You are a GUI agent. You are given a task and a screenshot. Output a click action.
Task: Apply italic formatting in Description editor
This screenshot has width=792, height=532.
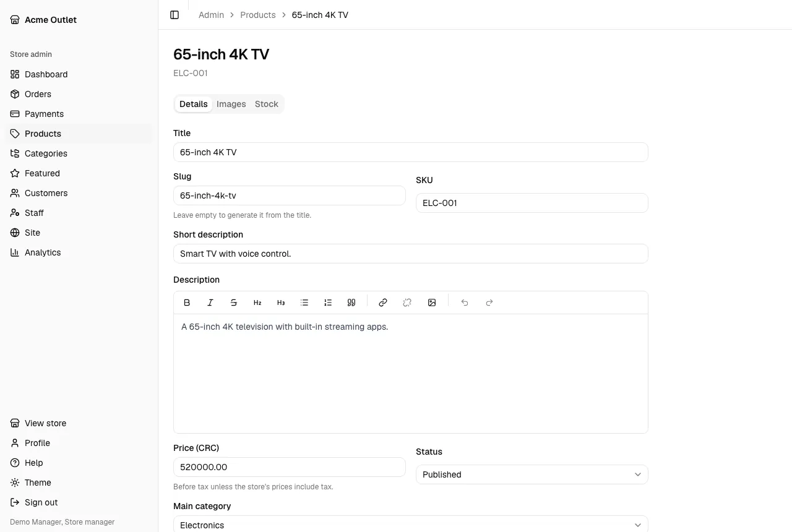click(210, 302)
